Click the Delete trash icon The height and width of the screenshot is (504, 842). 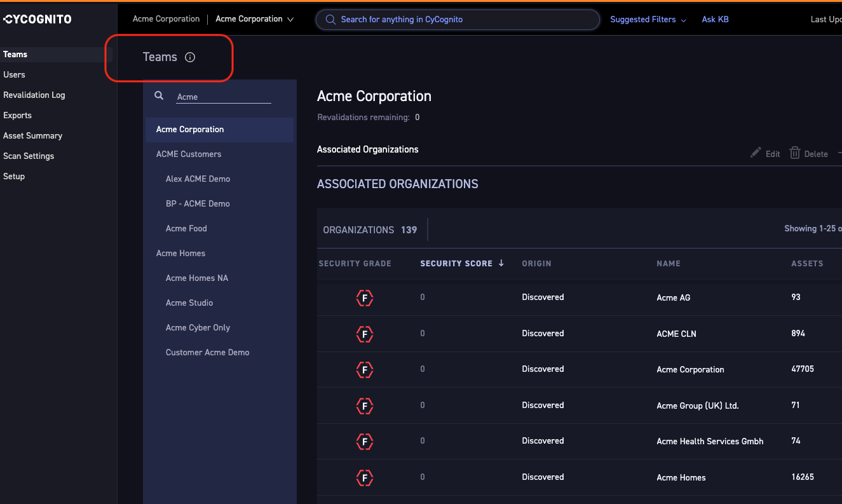795,153
